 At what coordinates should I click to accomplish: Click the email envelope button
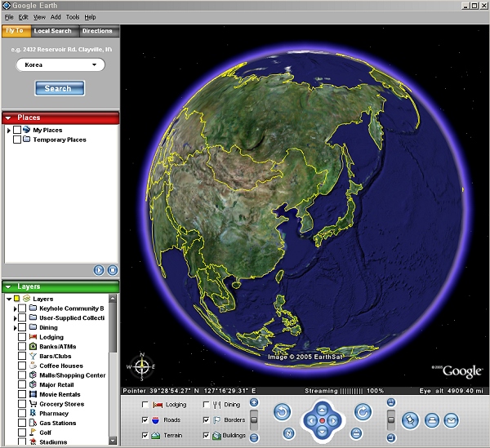coord(451,420)
